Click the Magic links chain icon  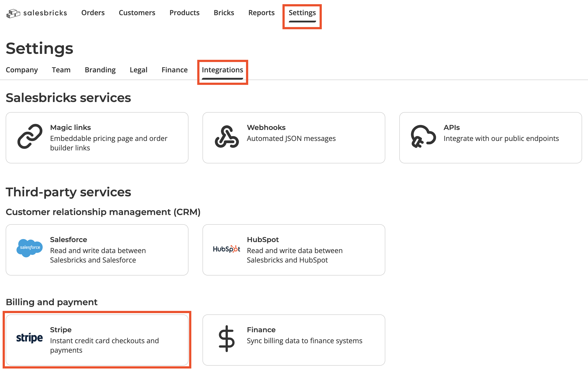(30, 136)
